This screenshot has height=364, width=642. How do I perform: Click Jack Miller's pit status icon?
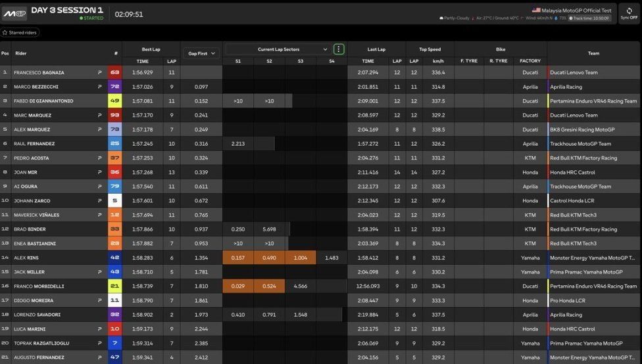coord(99,272)
